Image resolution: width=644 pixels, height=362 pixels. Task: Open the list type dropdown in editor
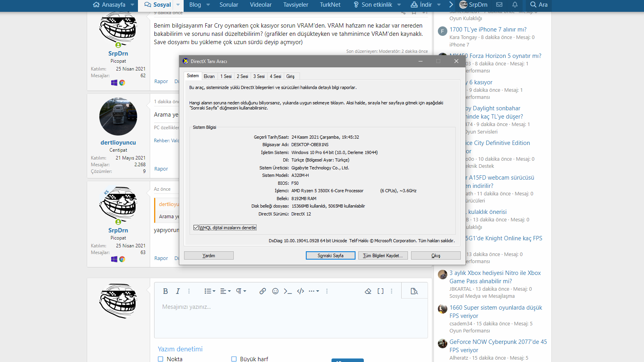pyautogui.click(x=210, y=291)
